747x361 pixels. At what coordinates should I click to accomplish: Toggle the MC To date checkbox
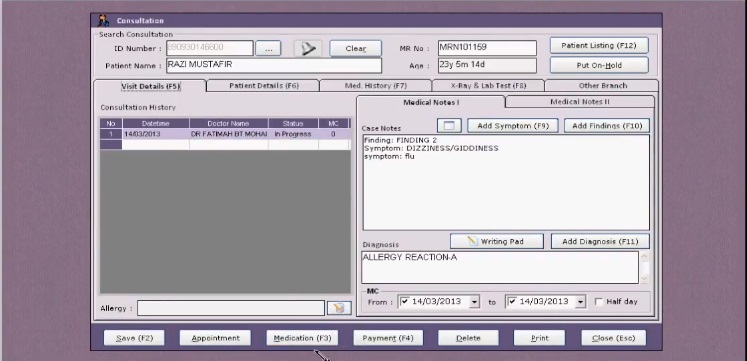512,301
